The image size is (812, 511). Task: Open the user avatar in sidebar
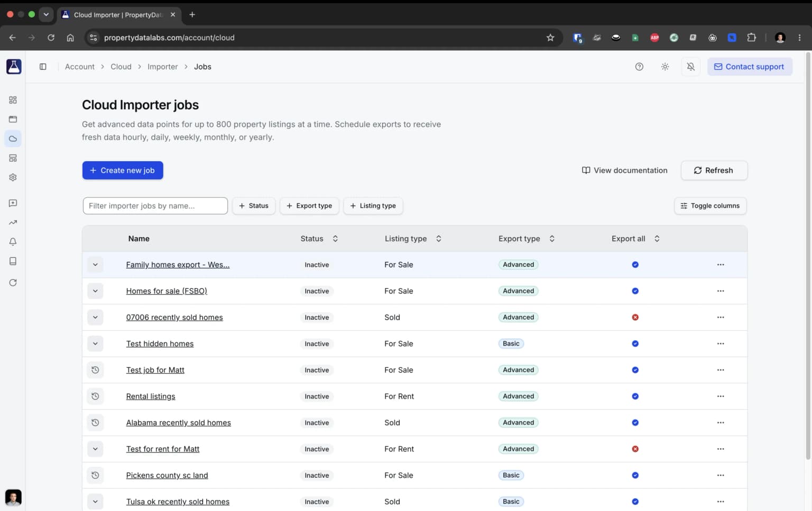[13, 497]
